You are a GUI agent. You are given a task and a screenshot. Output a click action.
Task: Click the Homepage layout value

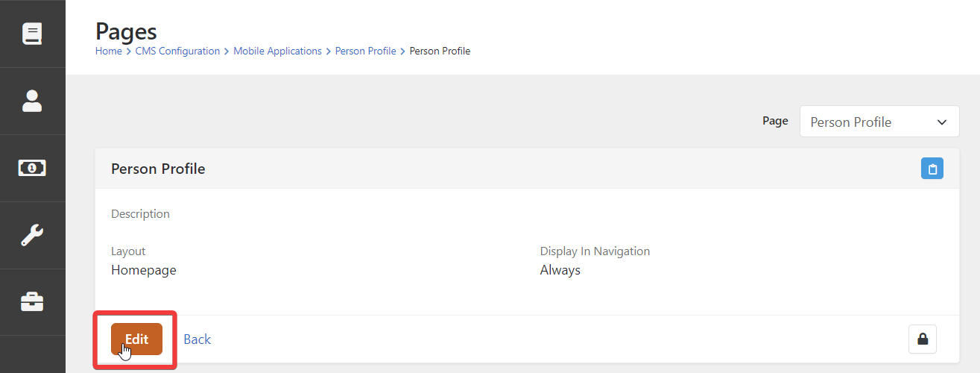pos(143,270)
